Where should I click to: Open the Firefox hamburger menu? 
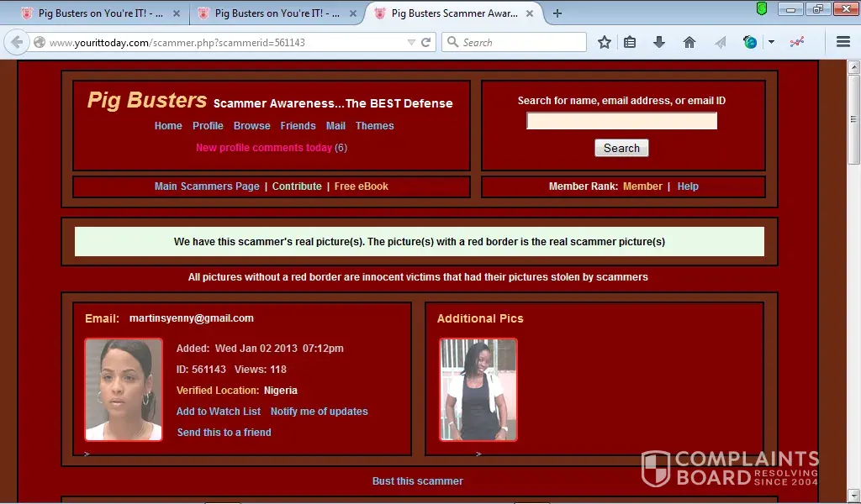[843, 43]
